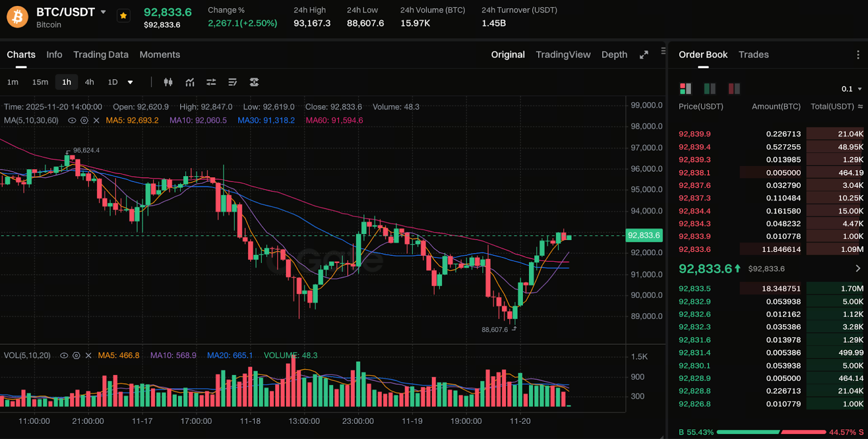
Task: Open the chart indicators menu
Action: (190, 82)
